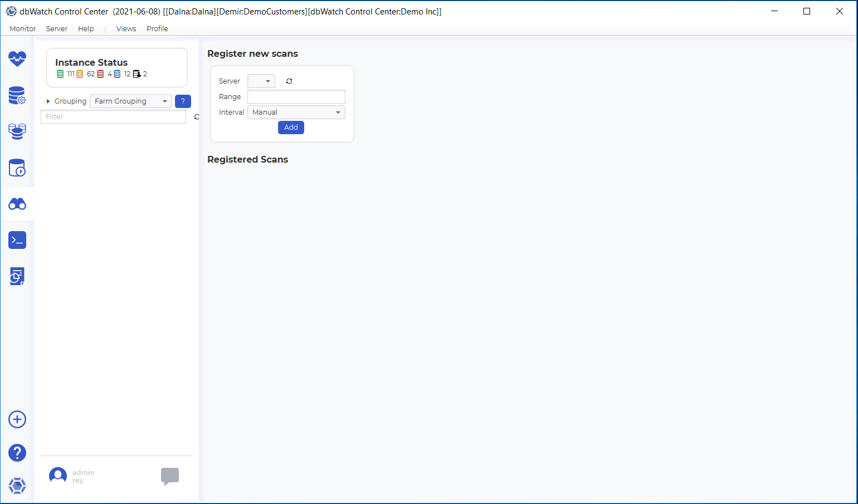Select the database play job icon
858x504 pixels.
17,168
